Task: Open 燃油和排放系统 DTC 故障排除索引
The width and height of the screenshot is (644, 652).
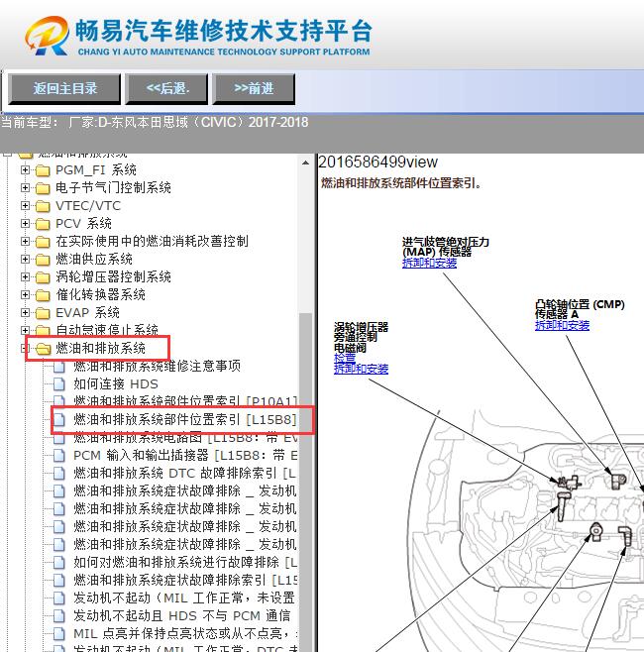Action: [x=184, y=474]
